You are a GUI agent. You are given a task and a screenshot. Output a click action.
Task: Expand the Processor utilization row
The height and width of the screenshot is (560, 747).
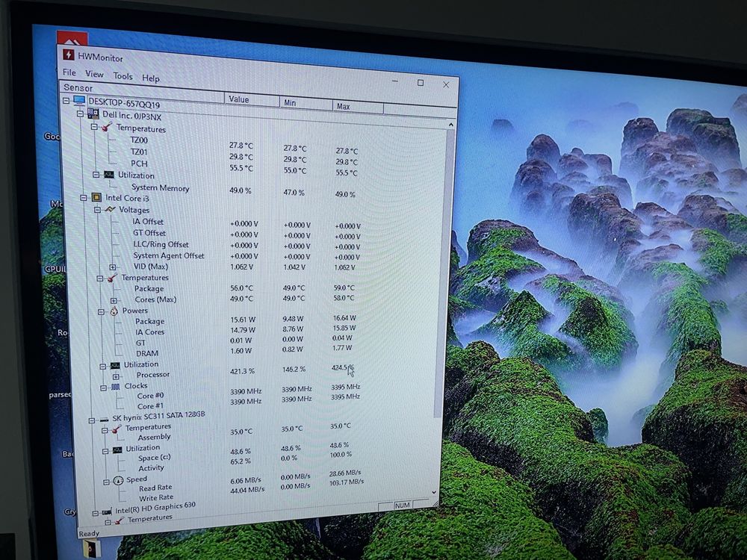point(116,376)
